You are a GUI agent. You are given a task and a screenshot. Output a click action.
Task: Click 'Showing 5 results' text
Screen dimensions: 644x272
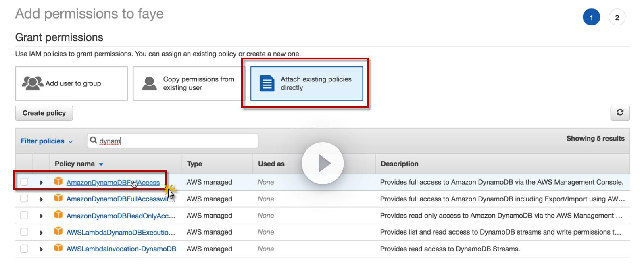click(x=595, y=138)
